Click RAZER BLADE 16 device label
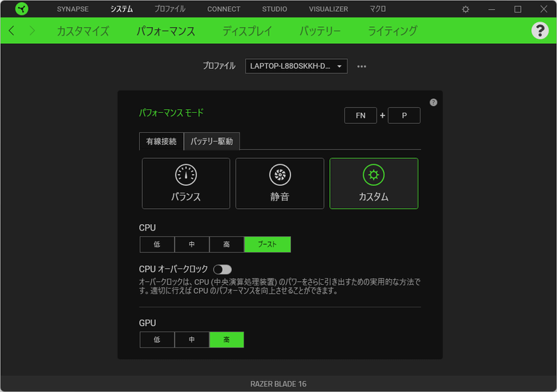 [x=278, y=384]
